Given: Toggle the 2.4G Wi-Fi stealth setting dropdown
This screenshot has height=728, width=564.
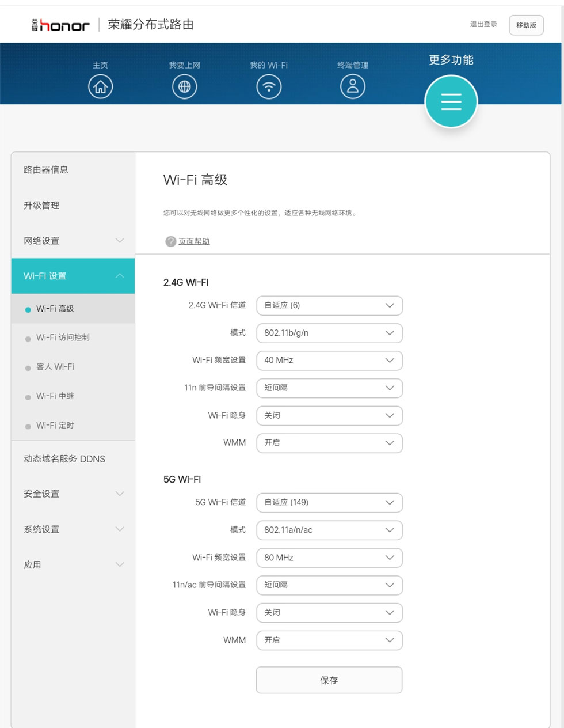Looking at the screenshot, I should click(329, 415).
